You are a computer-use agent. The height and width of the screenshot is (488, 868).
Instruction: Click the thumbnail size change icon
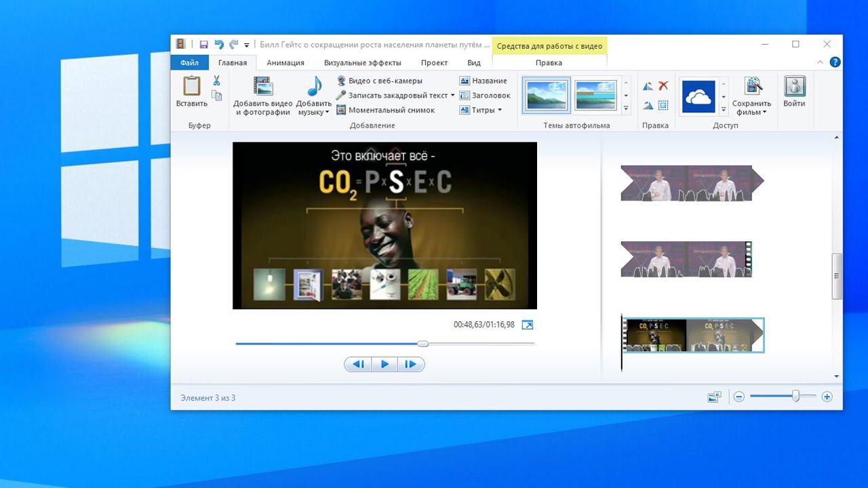click(713, 397)
